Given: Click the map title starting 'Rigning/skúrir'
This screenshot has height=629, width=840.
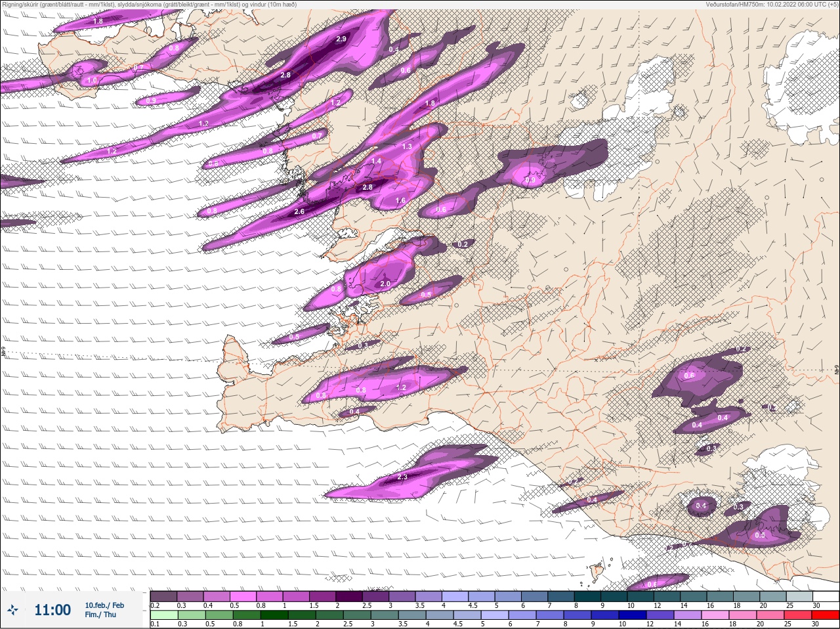Looking at the screenshot, I should pyautogui.click(x=149, y=5).
